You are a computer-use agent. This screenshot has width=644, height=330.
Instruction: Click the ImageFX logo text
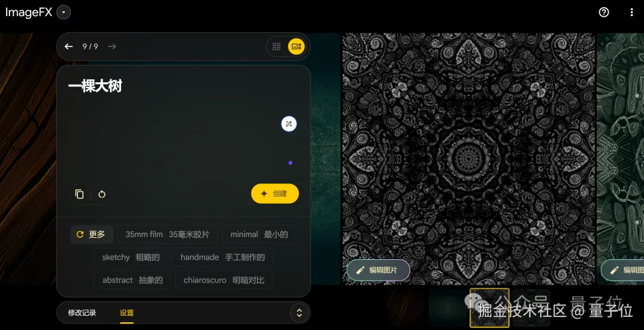pyautogui.click(x=29, y=13)
